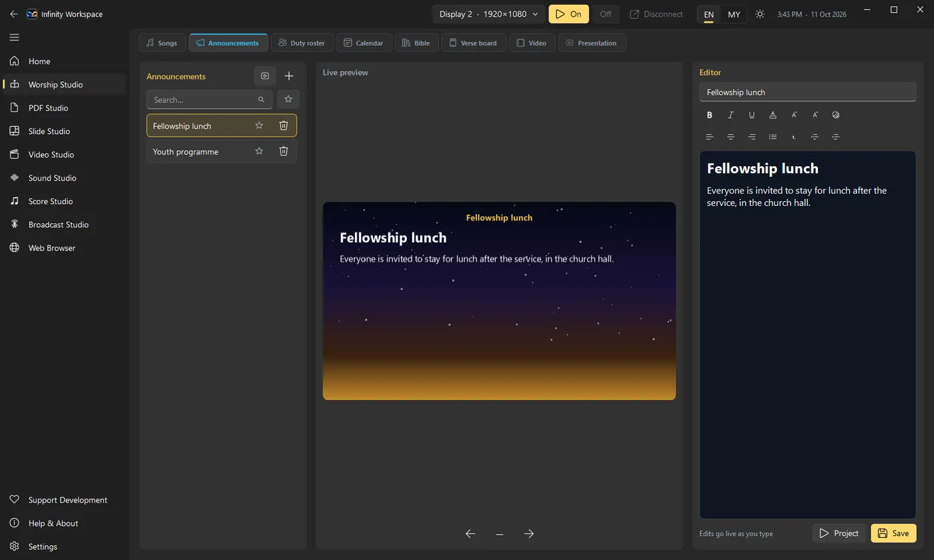Advance to the next slide in preview

[529, 533]
